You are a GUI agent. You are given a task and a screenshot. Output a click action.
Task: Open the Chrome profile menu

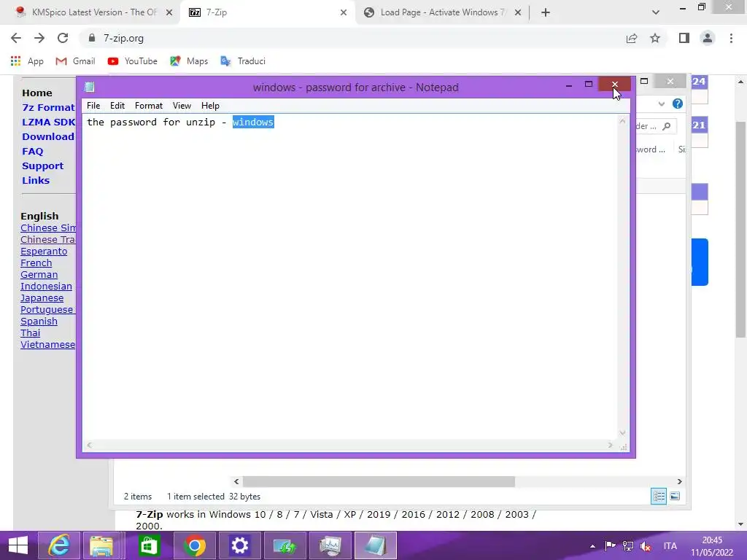click(708, 38)
